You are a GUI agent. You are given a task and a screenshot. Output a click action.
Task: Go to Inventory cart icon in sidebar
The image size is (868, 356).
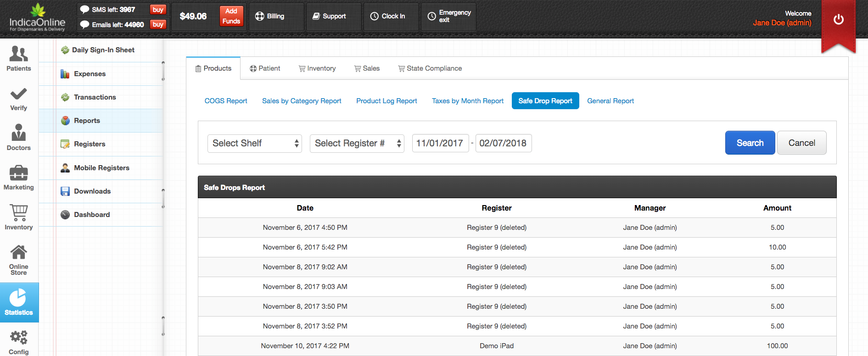(18, 212)
